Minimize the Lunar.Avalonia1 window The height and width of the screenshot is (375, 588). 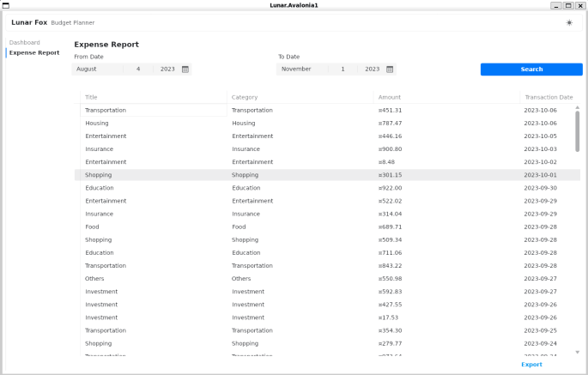pyautogui.click(x=555, y=5)
